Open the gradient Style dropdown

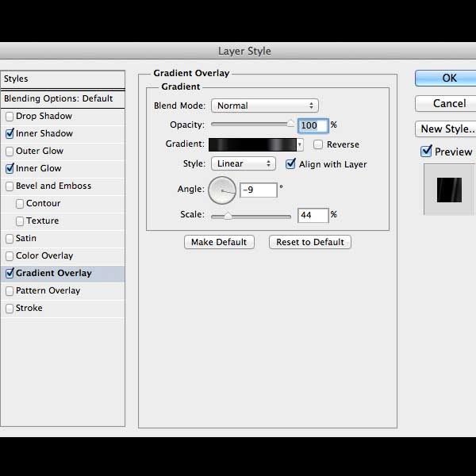point(244,163)
